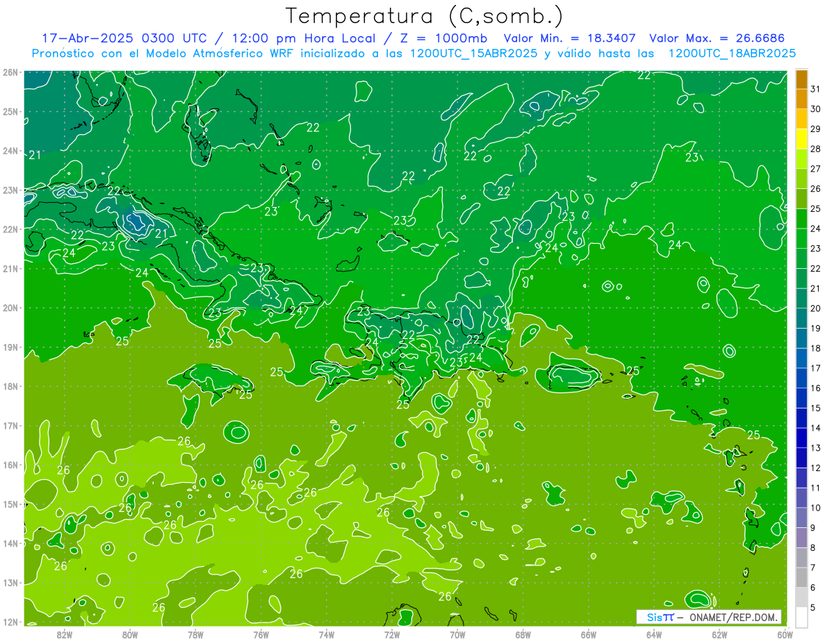834x644 pixels.
Task: Pick the bright yellow swatch between 28 and 29
Action: (801, 139)
